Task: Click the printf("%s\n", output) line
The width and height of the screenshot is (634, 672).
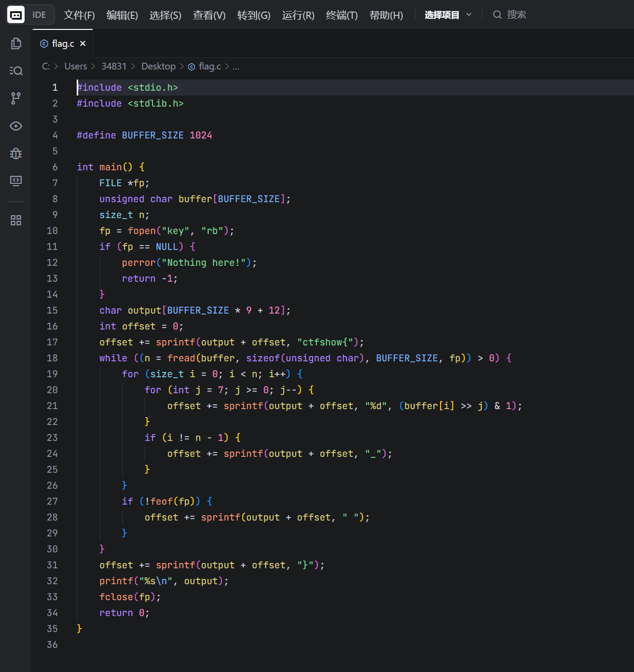Action: (x=164, y=581)
